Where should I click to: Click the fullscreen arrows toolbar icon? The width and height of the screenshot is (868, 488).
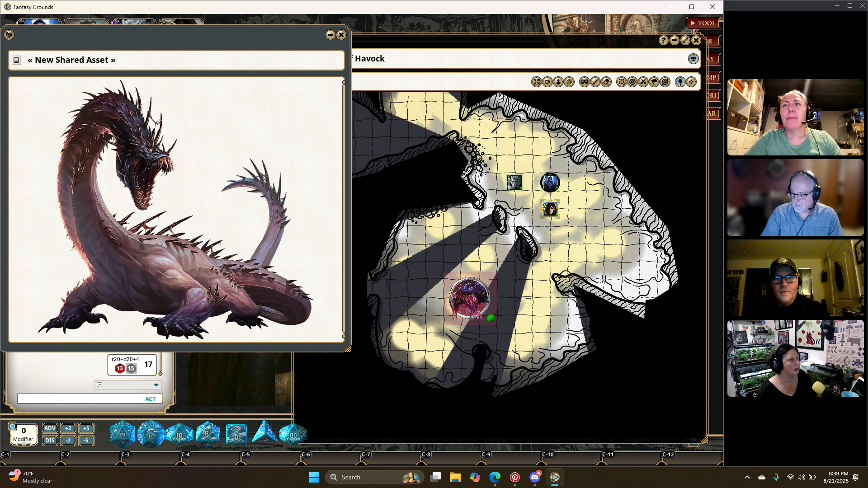click(x=537, y=82)
